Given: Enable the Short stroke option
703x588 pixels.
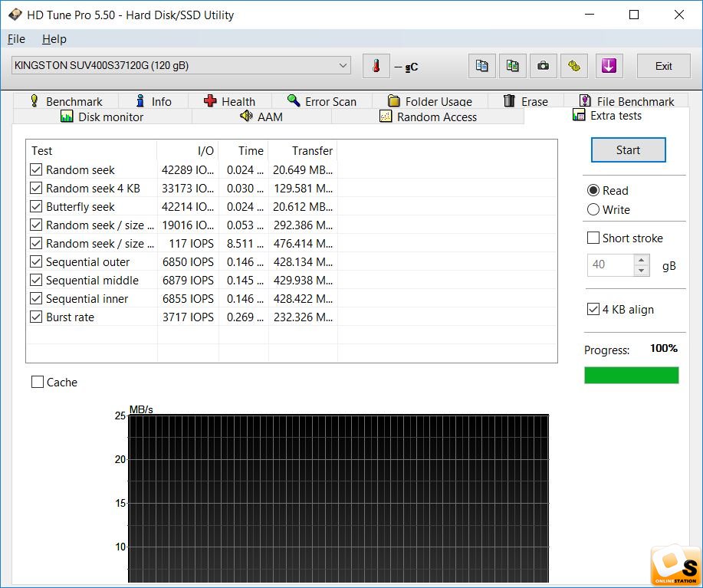Looking at the screenshot, I should [593, 238].
